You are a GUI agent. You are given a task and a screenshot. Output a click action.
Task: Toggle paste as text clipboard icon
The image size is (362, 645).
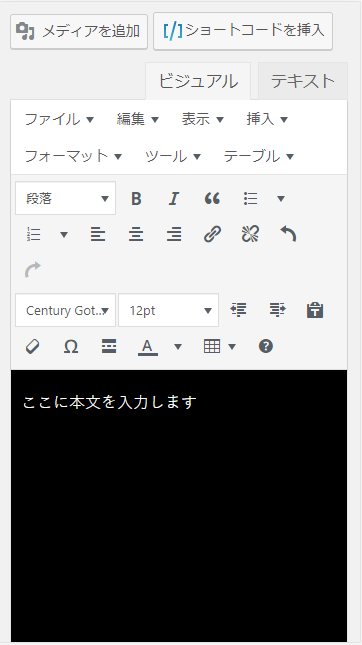[315, 310]
